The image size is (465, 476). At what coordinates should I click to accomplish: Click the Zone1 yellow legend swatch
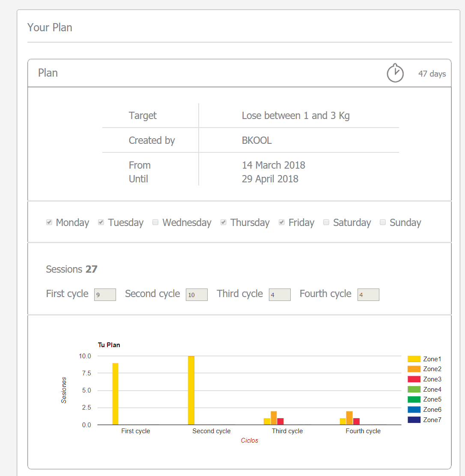click(x=414, y=359)
